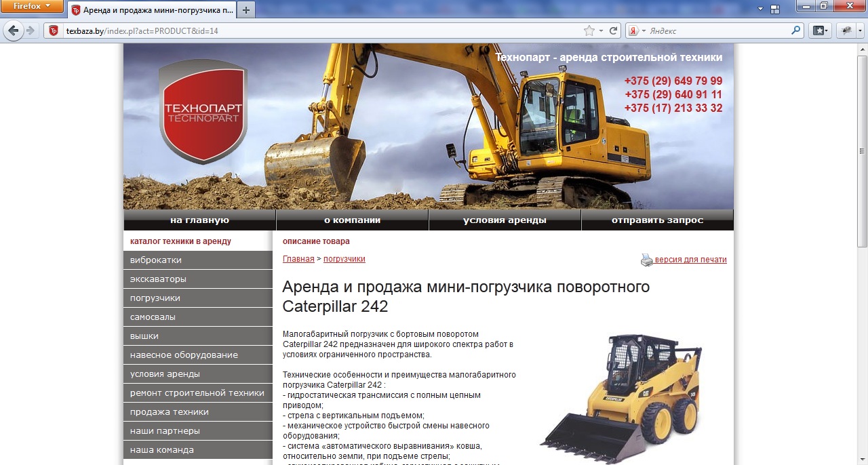Open the add-on icon's dropdown arrow
Image resolution: width=868 pixels, height=465 pixels.
(x=861, y=31)
